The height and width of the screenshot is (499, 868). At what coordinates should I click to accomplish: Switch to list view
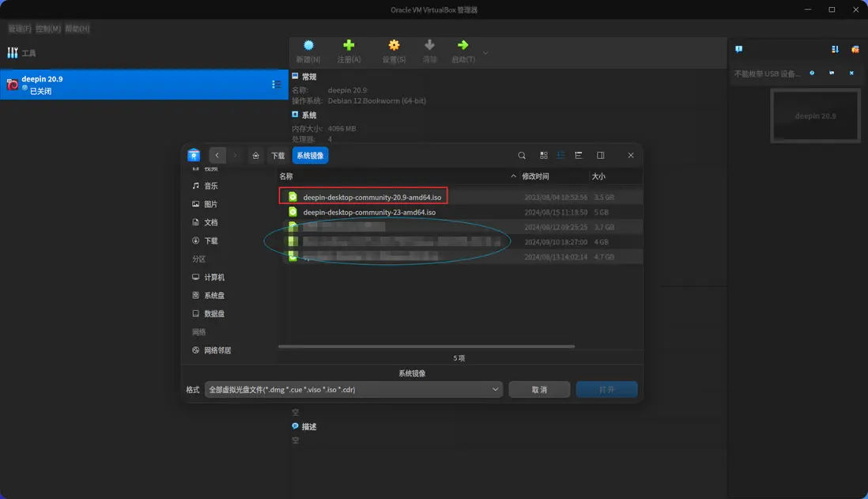pos(560,156)
